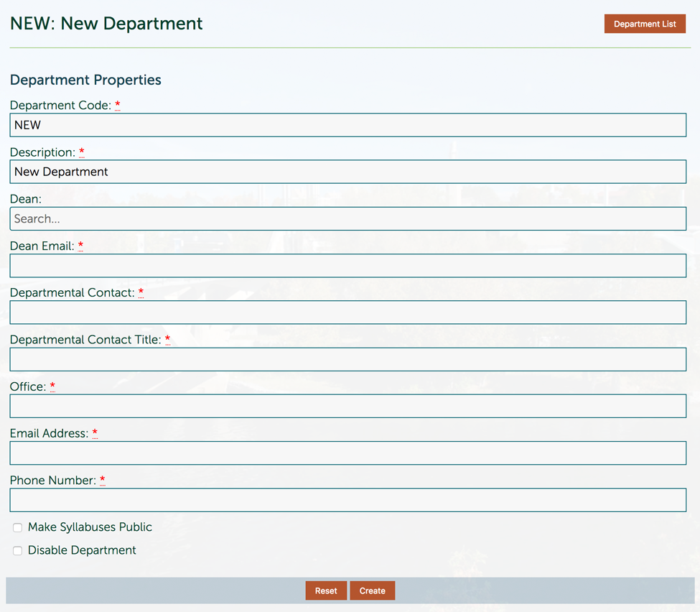Click the red asterisk after Phone Number
The width and height of the screenshot is (700, 612).
[103, 480]
